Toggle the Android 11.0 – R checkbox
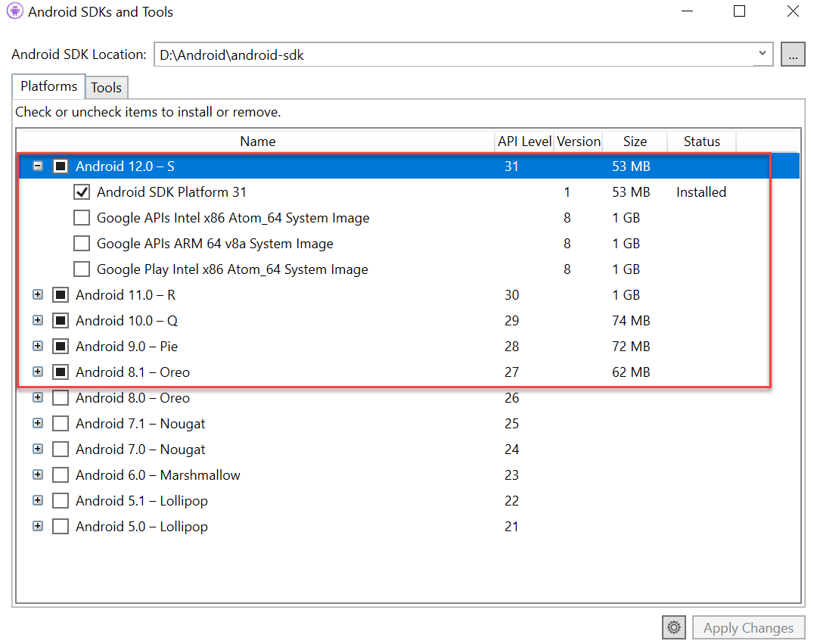 [x=61, y=294]
